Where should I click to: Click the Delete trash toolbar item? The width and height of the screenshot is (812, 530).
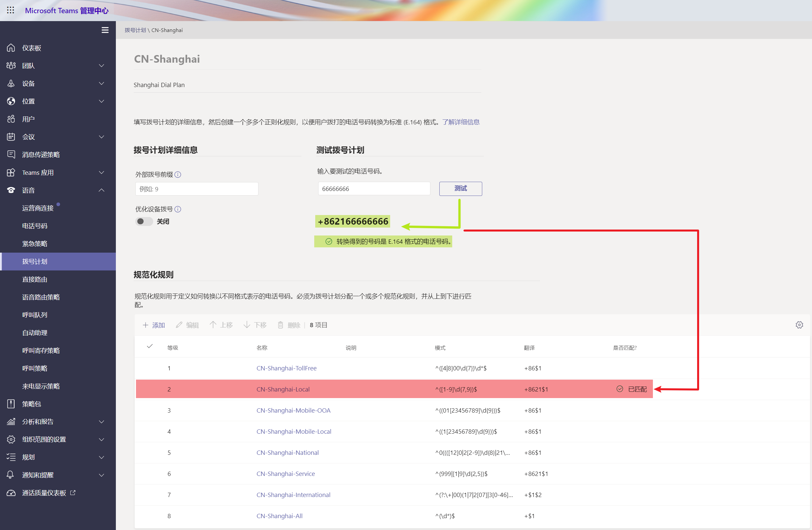tap(288, 325)
